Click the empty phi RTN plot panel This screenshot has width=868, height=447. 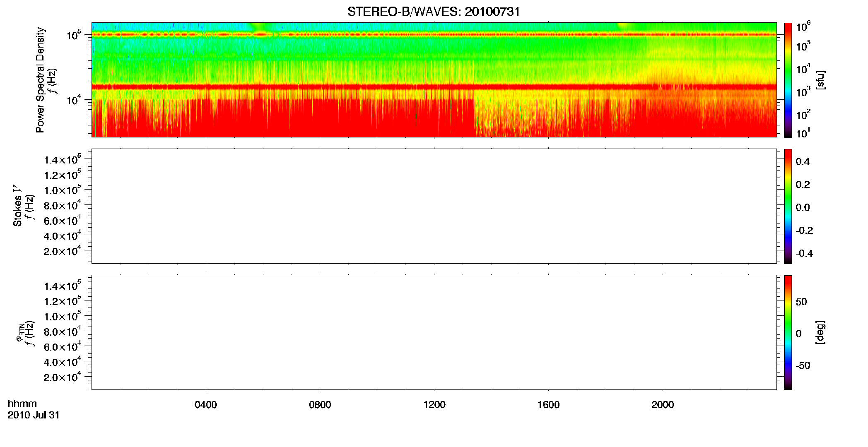pos(434,332)
